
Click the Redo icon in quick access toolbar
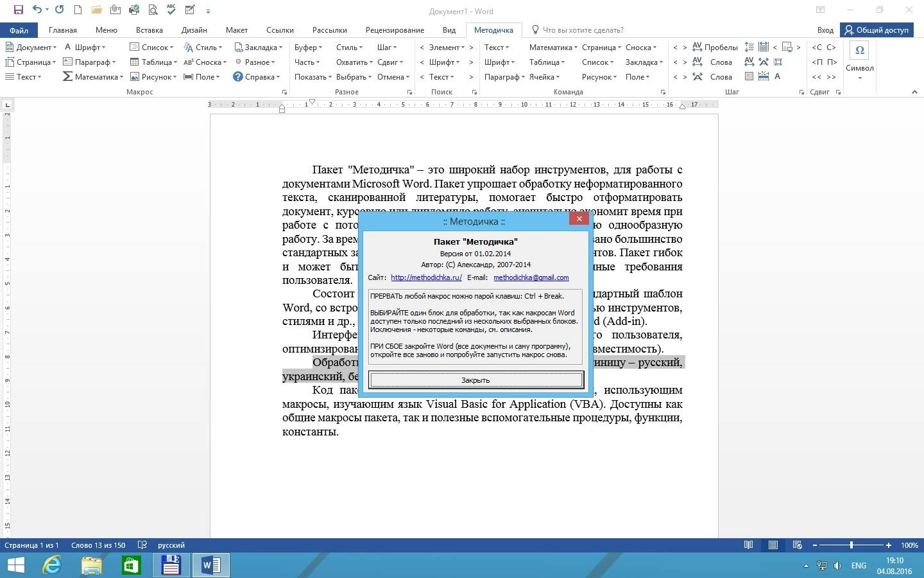[60, 10]
